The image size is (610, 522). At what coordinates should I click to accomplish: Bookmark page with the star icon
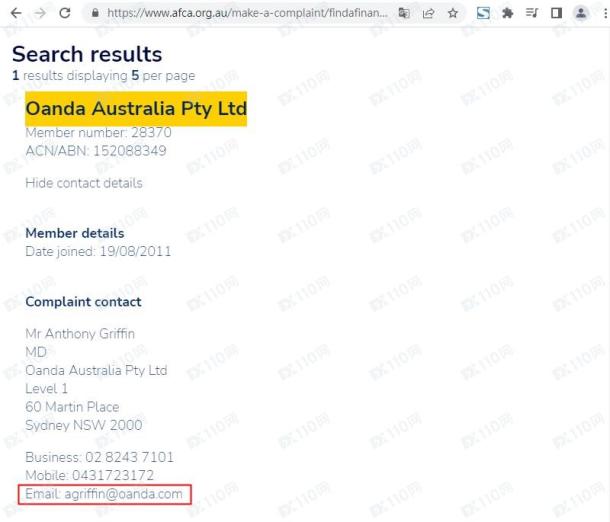click(452, 14)
